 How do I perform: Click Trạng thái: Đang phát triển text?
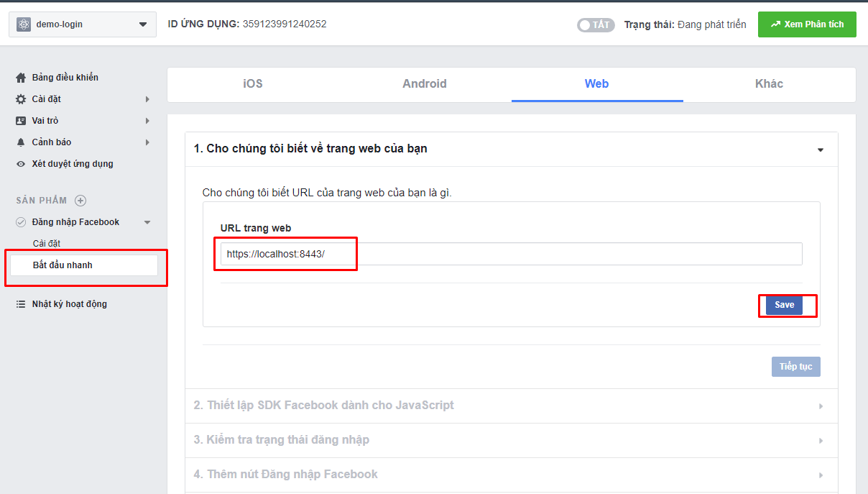click(685, 24)
